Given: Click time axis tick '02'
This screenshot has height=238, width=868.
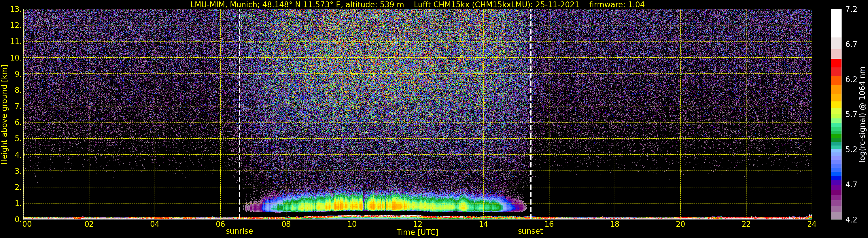Looking at the screenshot, I should (89, 224).
